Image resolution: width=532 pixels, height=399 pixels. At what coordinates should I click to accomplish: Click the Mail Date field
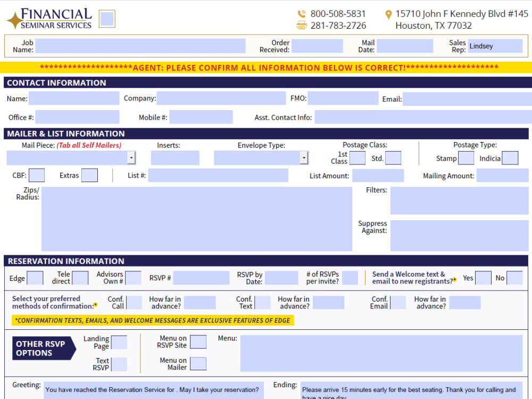coord(405,46)
